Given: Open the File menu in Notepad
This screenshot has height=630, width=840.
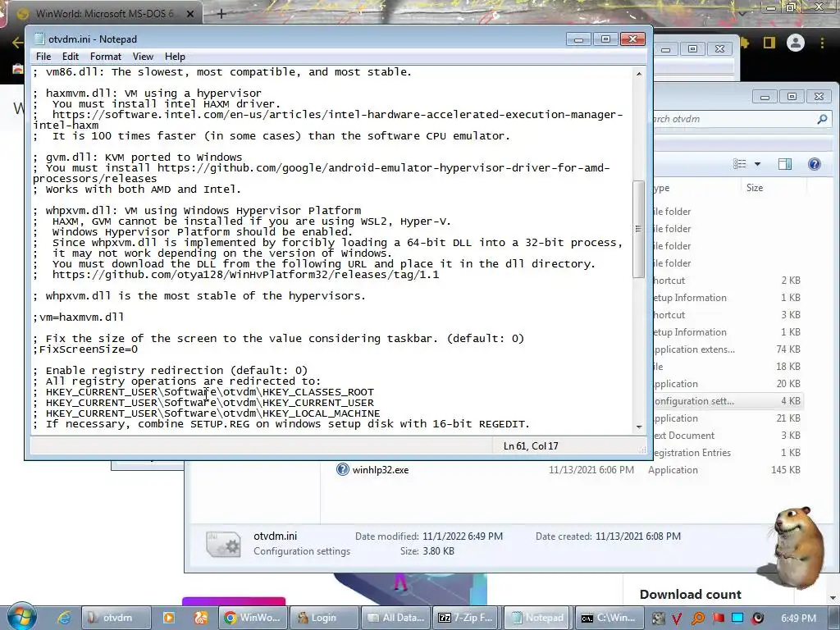Looking at the screenshot, I should coord(43,57).
